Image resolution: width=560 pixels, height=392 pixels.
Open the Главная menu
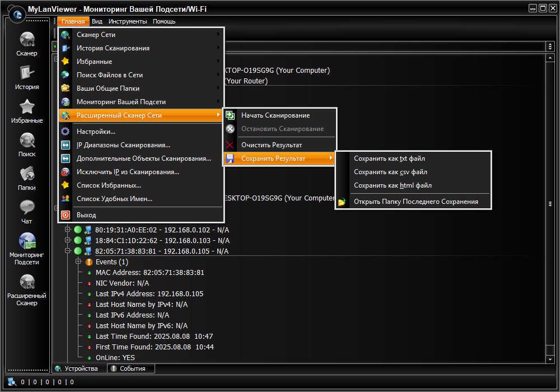tap(73, 21)
